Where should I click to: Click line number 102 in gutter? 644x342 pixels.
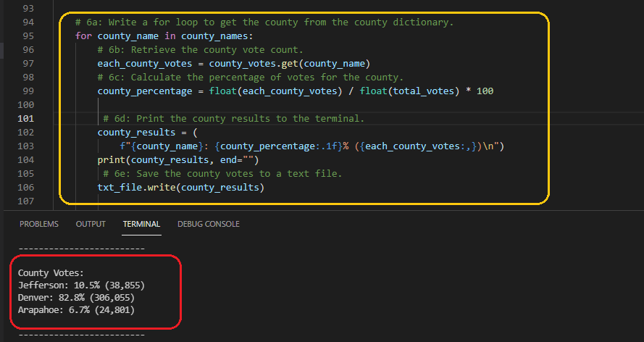[x=26, y=132]
